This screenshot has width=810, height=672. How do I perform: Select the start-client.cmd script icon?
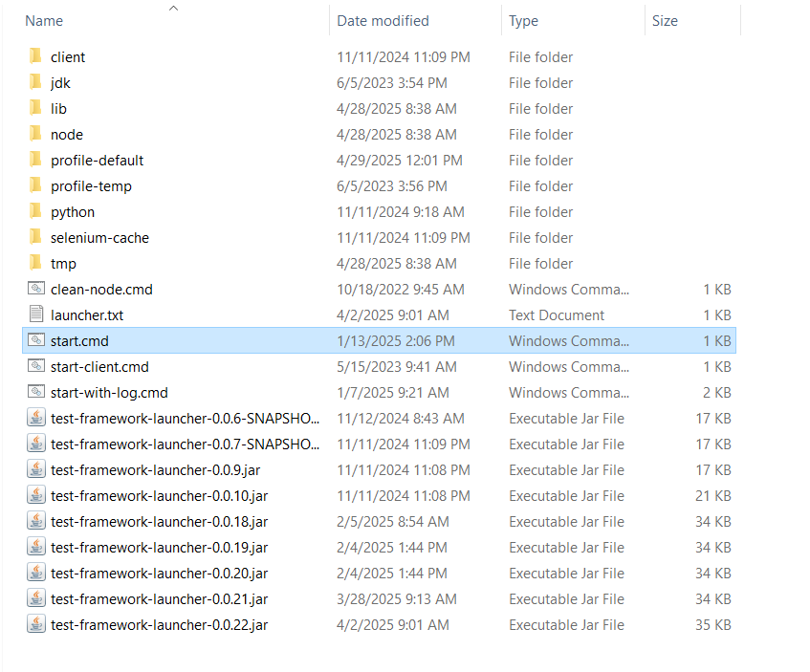(x=36, y=366)
